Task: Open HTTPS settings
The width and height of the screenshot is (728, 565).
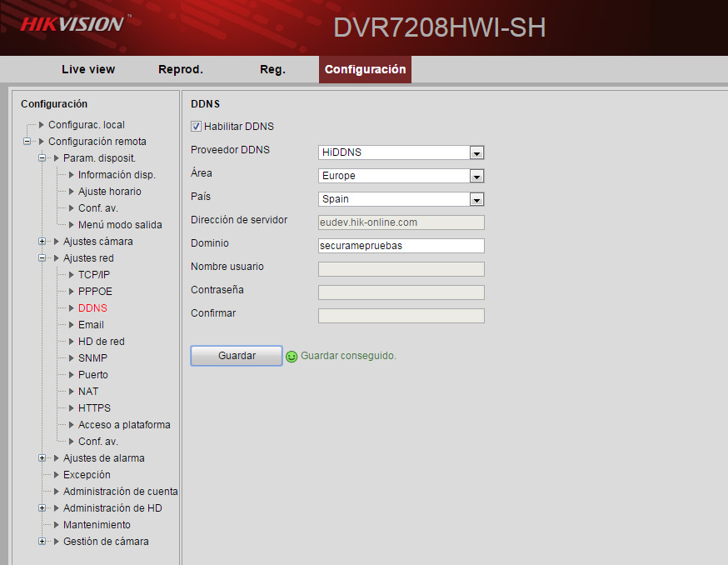Action: point(94,408)
